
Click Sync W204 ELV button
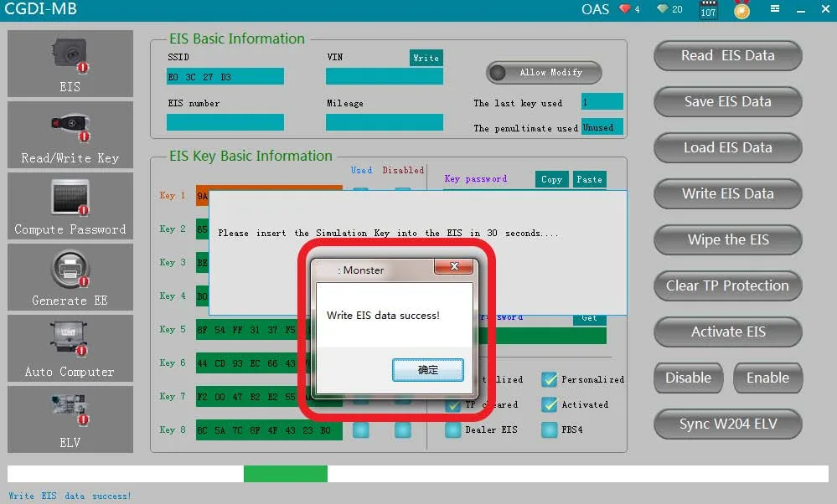[x=727, y=424]
